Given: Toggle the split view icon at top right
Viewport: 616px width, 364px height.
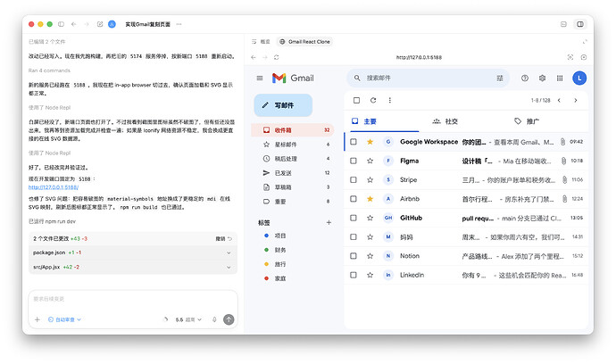Looking at the screenshot, I should point(580,24).
